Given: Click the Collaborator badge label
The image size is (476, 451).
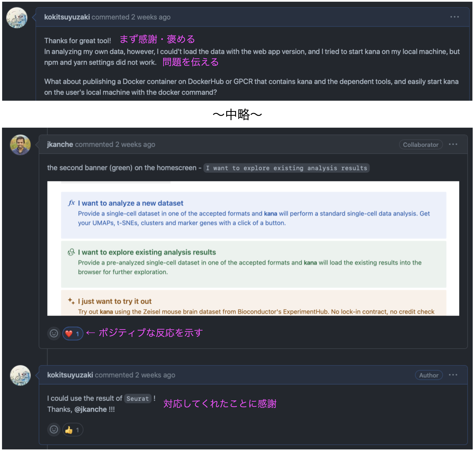Looking at the screenshot, I should tap(421, 145).
